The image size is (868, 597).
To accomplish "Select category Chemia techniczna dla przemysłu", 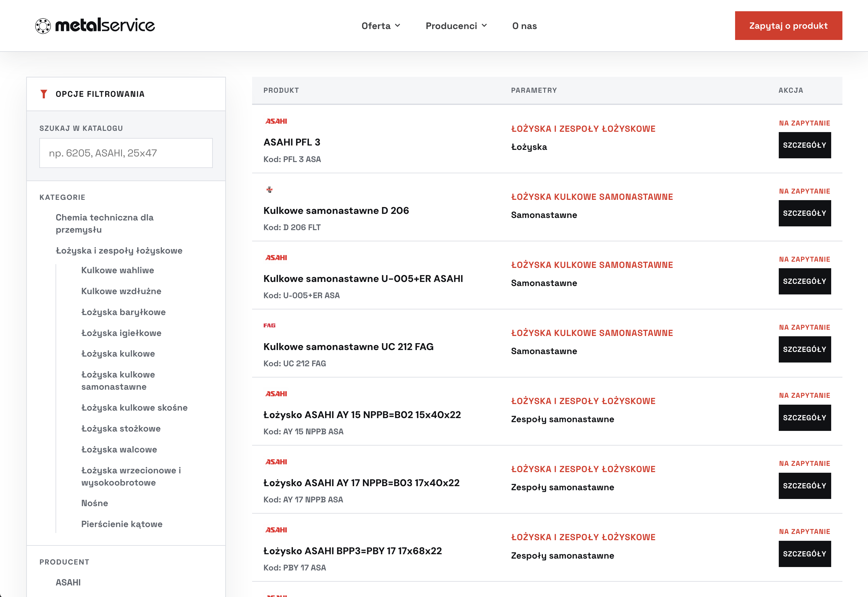I will coord(105,224).
